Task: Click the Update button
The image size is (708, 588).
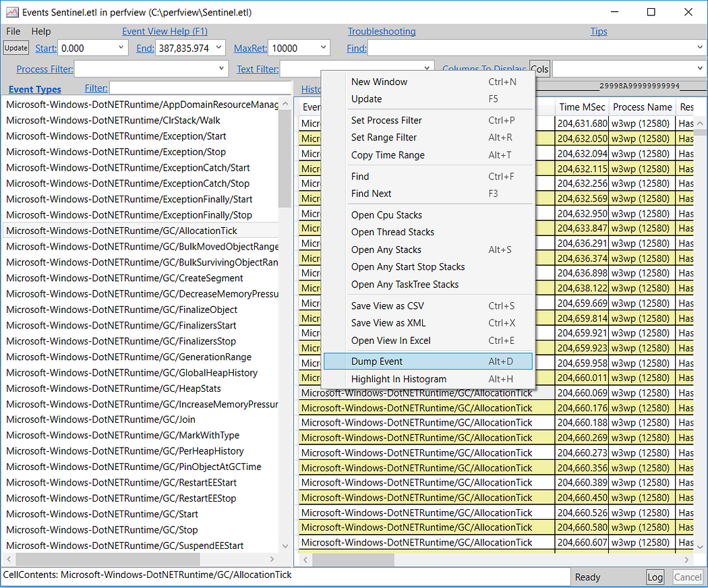Action: (16, 48)
